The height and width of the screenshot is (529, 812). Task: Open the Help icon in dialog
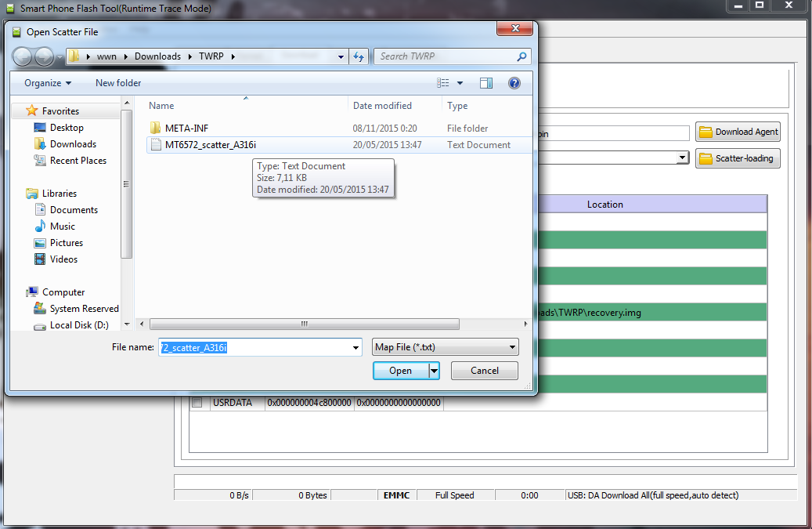click(x=514, y=83)
